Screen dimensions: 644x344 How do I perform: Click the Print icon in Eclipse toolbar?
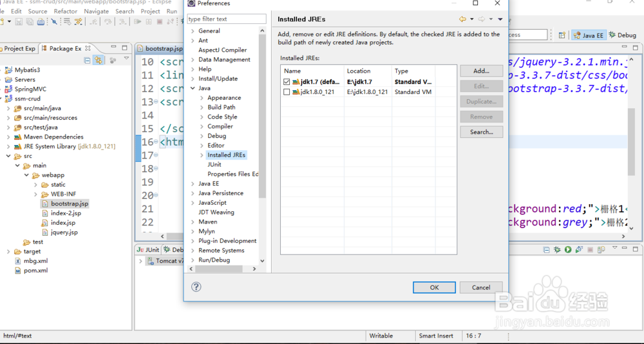point(41,22)
